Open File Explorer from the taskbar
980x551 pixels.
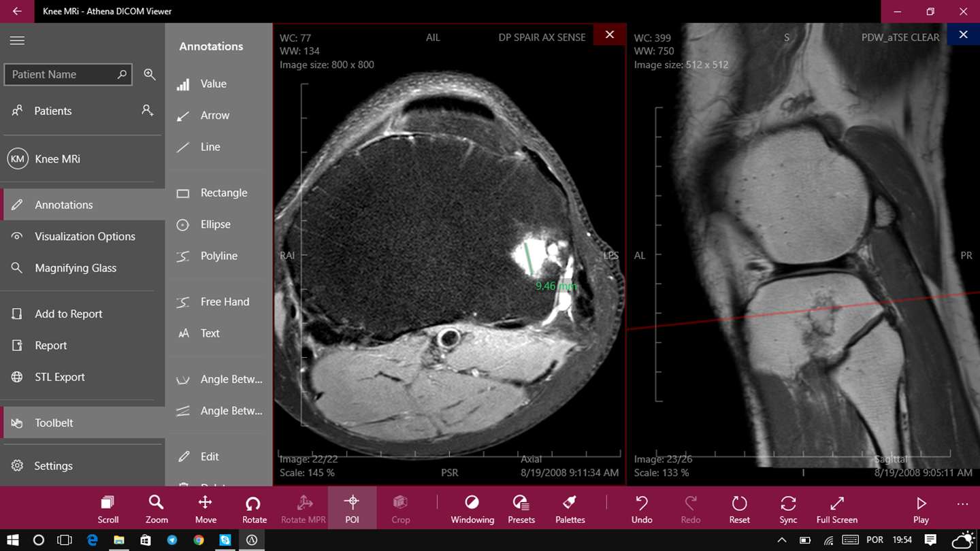119,540
